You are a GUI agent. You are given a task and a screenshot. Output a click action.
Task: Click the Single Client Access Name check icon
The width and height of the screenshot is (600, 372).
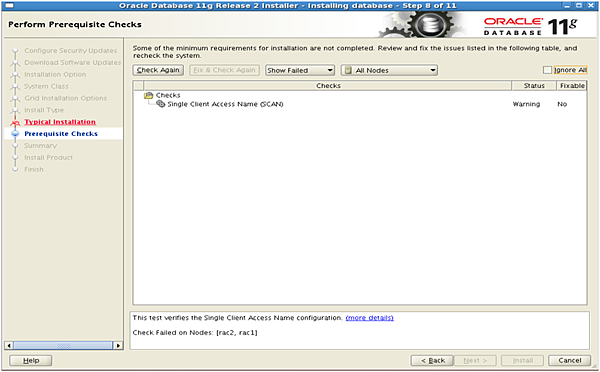pyautogui.click(x=161, y=104)
